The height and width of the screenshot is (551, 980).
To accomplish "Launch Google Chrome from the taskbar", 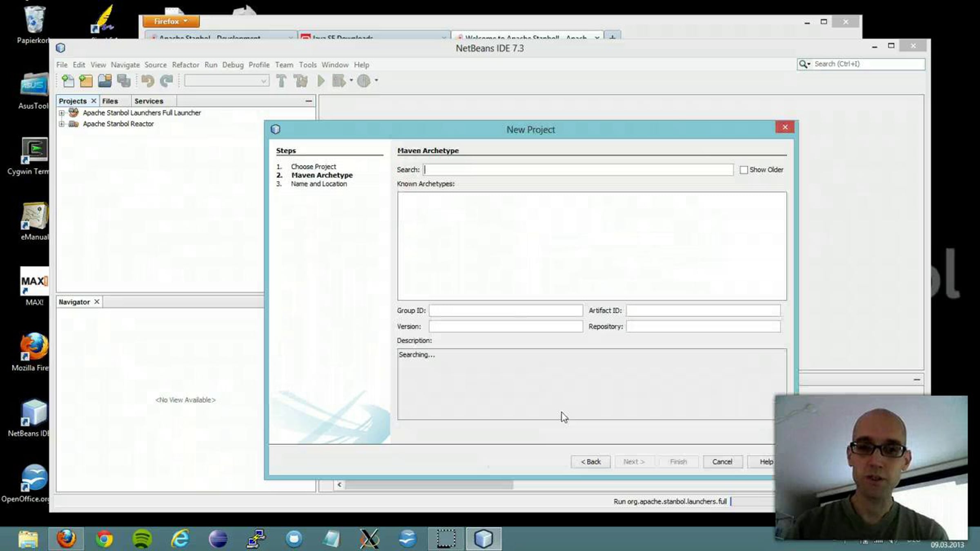I will coord(104,539).
